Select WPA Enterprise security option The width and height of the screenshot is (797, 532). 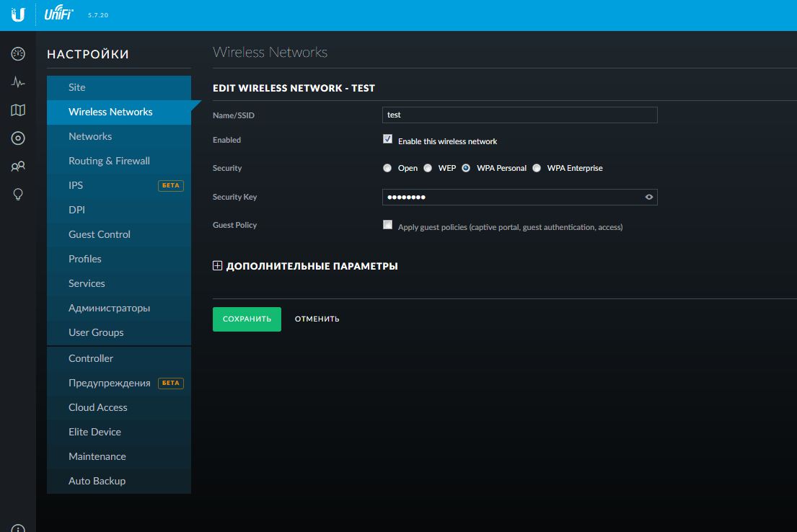coord(536,168)
